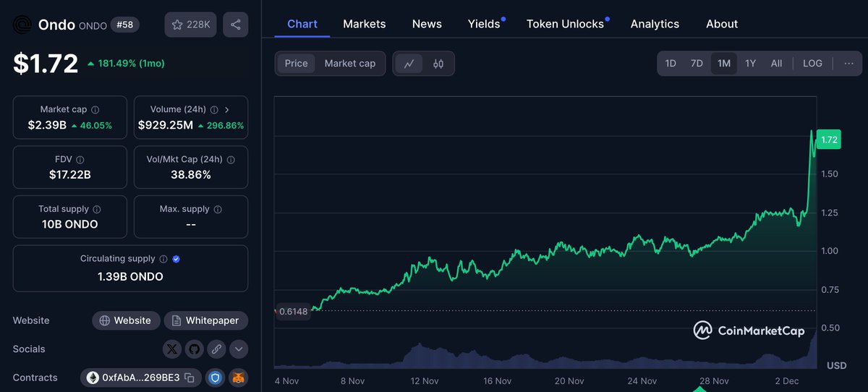Open Ondo GitHub social icon

point(194,349)
